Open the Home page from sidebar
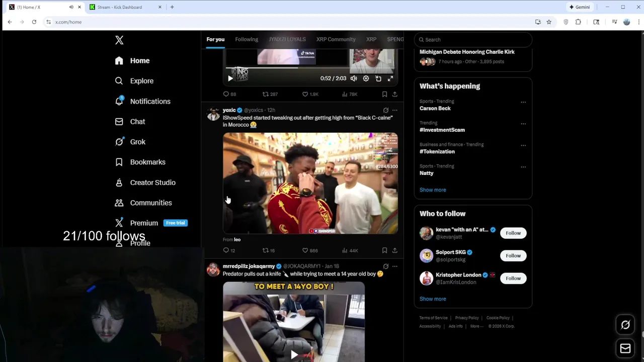The width and height of the screenshot is (644, 362). pyautogui.click(x=132, y=61)
